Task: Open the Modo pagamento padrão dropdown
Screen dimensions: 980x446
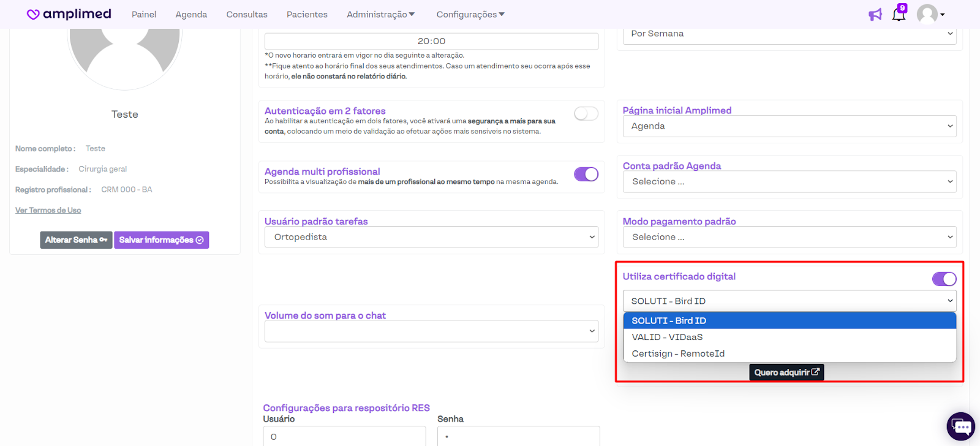Action: pos(789,237)
